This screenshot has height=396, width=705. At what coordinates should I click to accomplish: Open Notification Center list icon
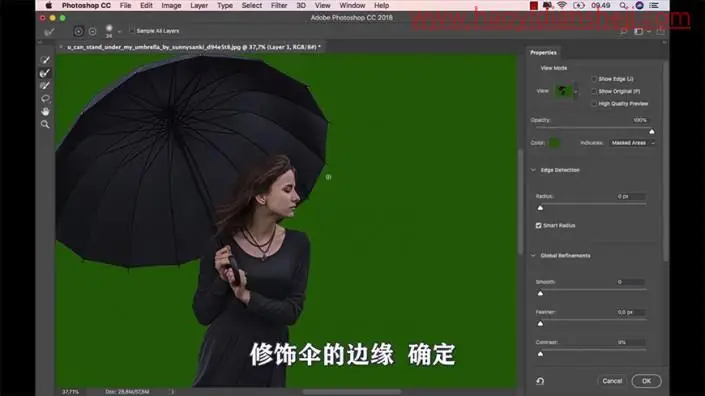coord(654,5)
